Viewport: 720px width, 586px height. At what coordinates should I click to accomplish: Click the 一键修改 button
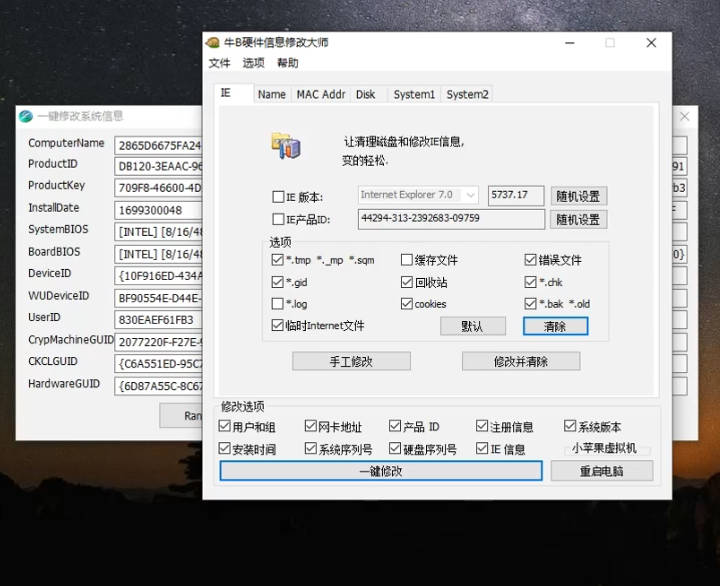point(381,471)
